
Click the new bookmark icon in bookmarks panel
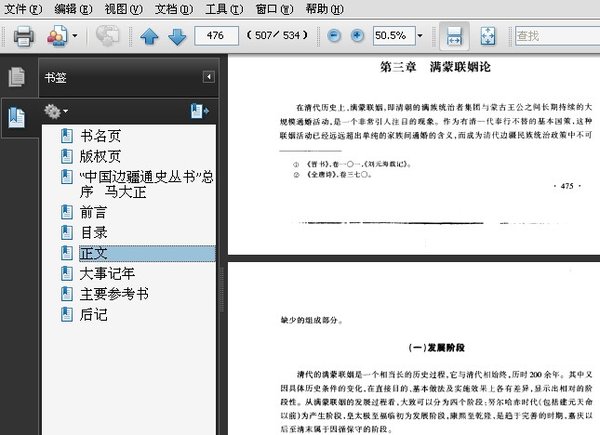(x=200, y=111)
